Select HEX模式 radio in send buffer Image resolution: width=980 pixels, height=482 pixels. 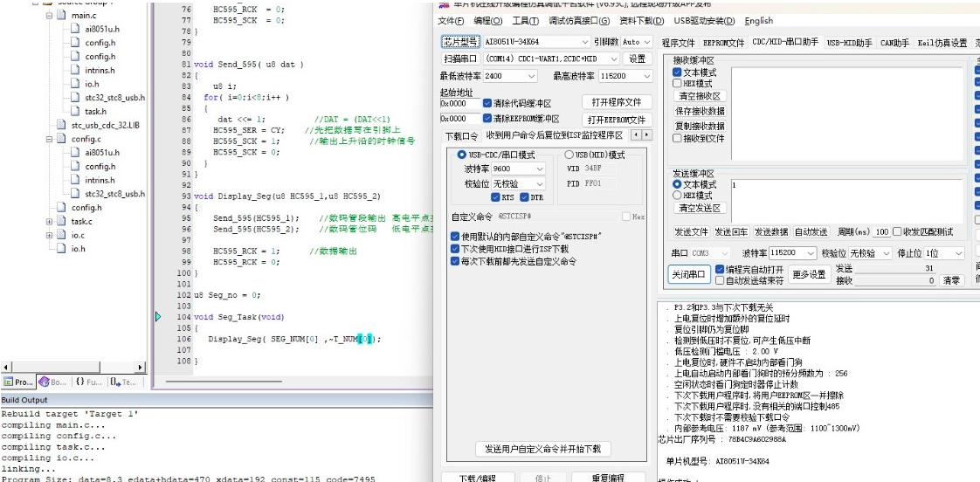point(677,195)
